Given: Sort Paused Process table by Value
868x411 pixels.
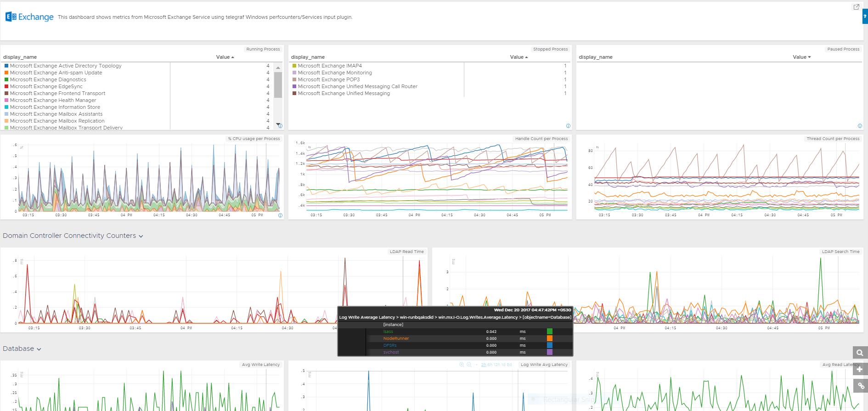Looking at the screenshot, I should point(802,57).
